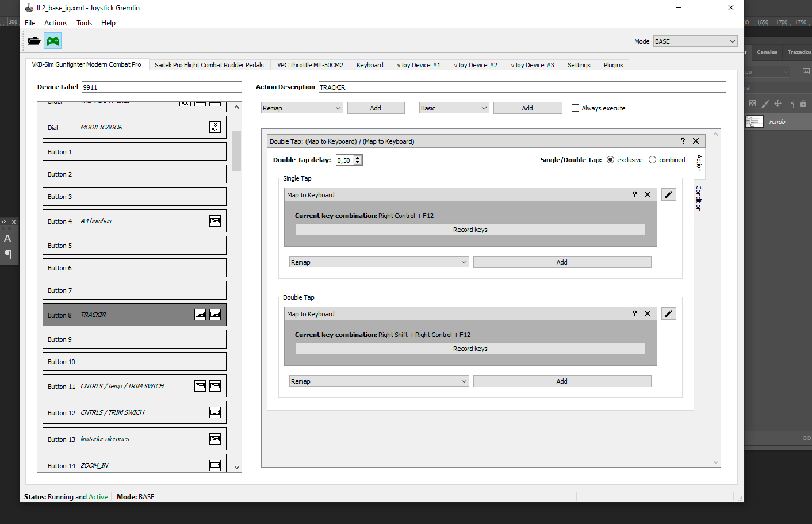This screenshot has height=524, width=812.
Task: Click axis icon on MODIFICADOR dial row
Action: click(215, 127)
